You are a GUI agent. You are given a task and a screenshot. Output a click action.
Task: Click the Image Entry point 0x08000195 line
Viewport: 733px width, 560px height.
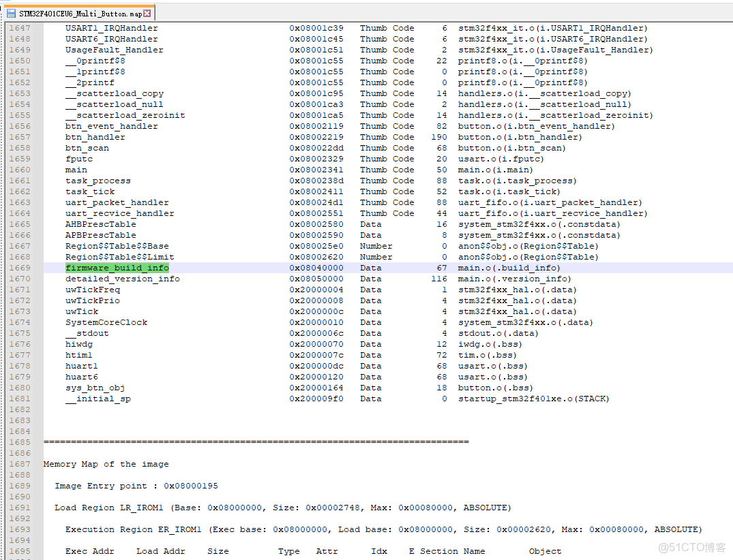136,486
